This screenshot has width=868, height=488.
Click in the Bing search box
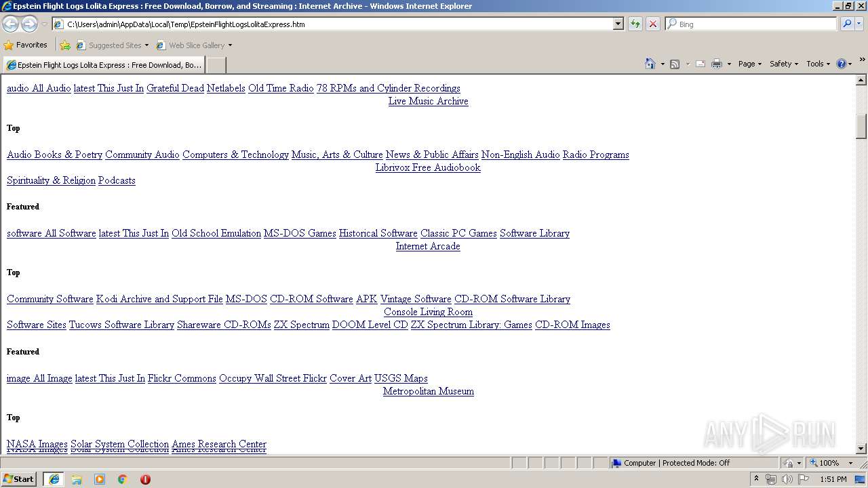(x=751, y=24)
